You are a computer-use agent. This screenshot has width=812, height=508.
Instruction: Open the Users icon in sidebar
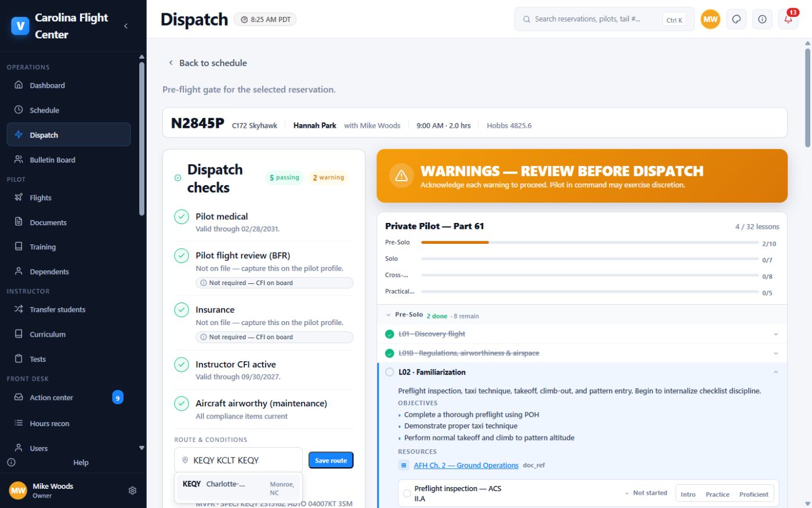click(19, 448)
